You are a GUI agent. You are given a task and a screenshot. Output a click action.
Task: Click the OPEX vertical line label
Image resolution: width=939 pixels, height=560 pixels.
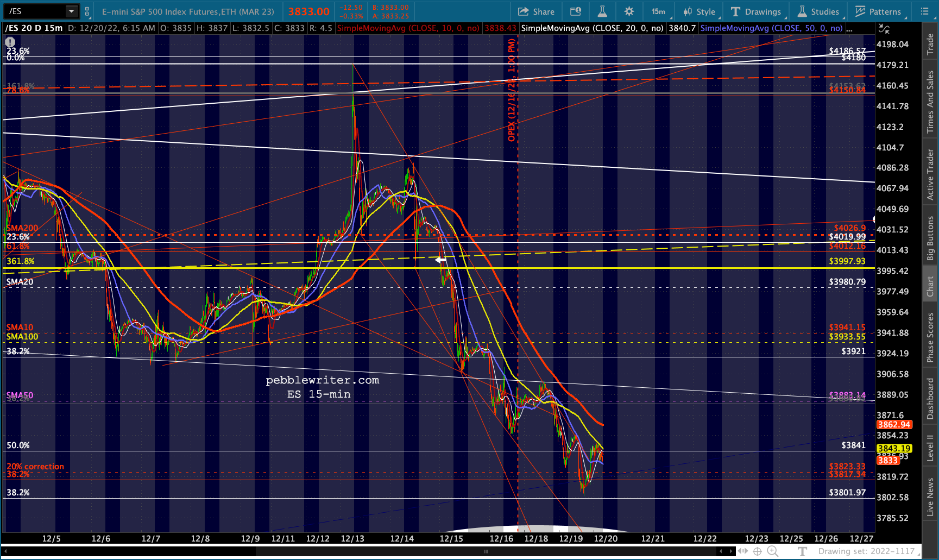pos(512,90)
